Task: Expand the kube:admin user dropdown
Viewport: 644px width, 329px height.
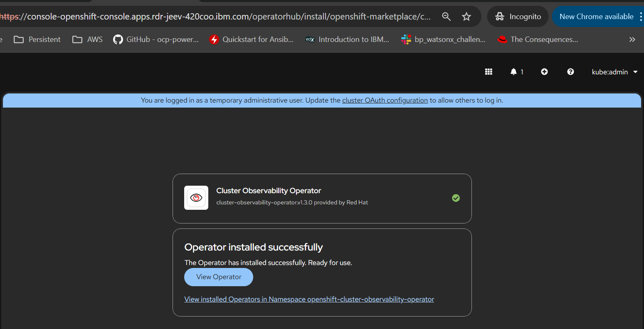Action: coord(614,72)
